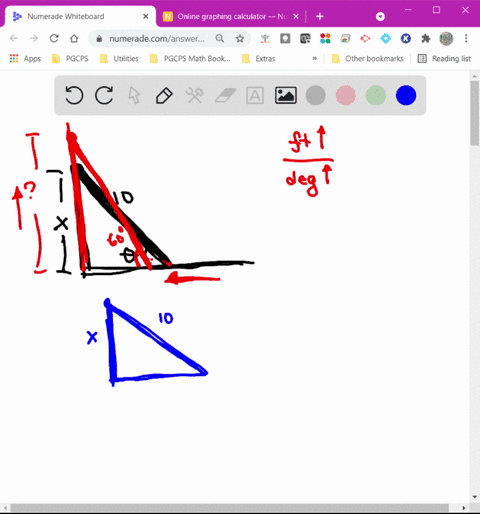Click the red arrow extension icon
480x514 pixels.
[x=365, y=39]
